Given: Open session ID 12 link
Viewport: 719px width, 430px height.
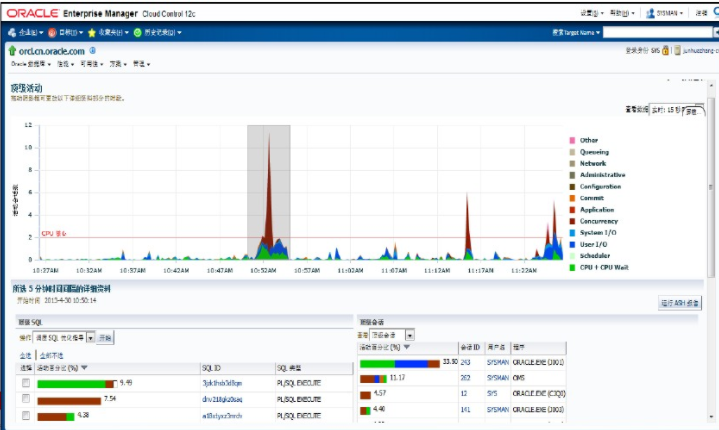Looking at the screenshot, I should point(464,394).
